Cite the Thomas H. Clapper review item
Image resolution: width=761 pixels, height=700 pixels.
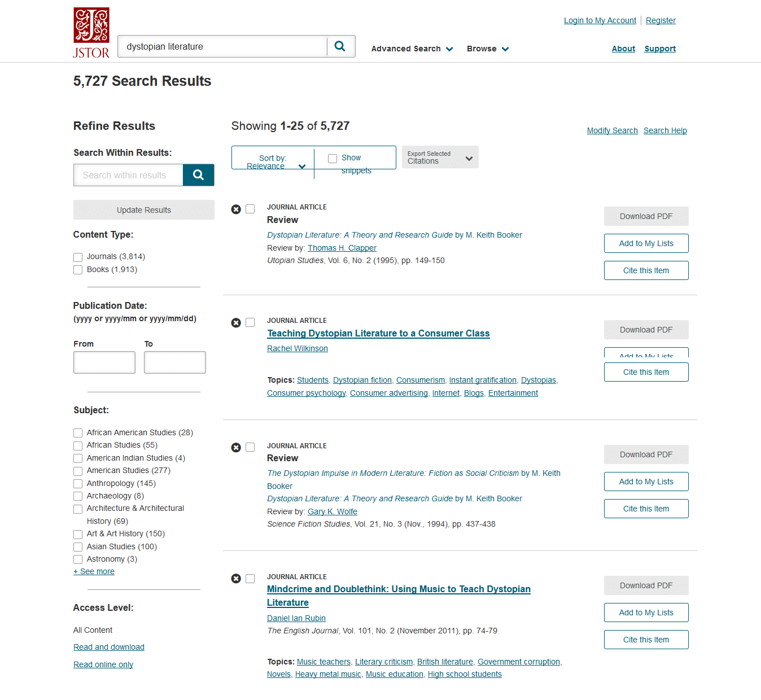click(646, 270)
